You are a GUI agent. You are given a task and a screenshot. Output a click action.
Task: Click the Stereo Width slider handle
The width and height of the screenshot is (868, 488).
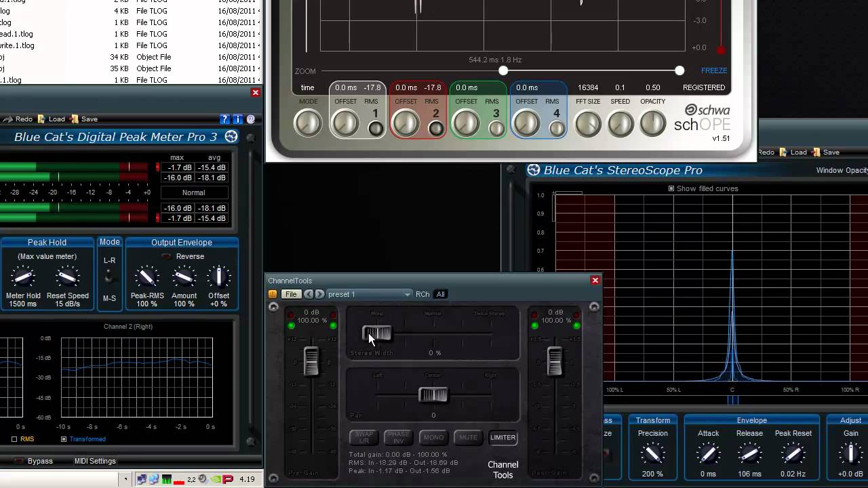click(377, 333)
